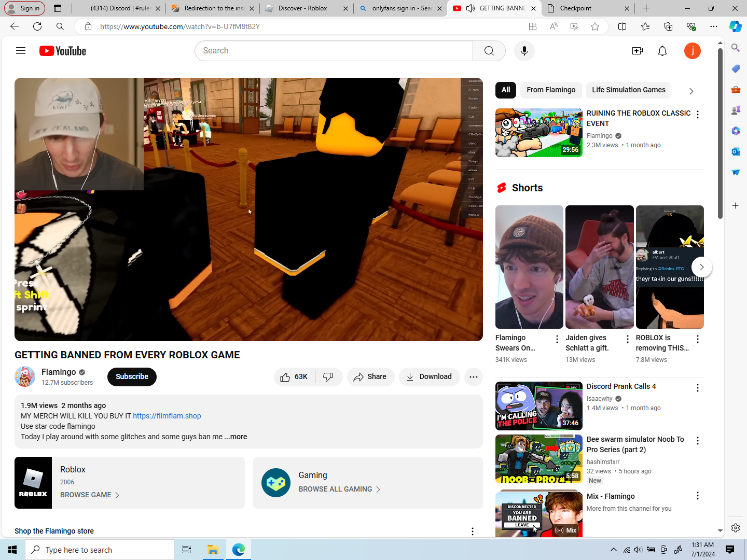
Task: Switch to the Checkpoint browser tab
Action: click(587, 8)
